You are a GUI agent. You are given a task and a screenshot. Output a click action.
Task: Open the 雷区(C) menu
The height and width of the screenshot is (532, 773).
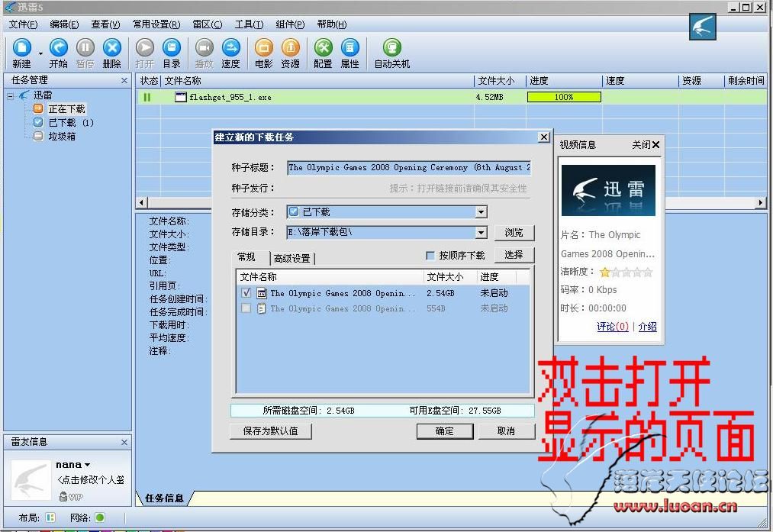point(207,24)
